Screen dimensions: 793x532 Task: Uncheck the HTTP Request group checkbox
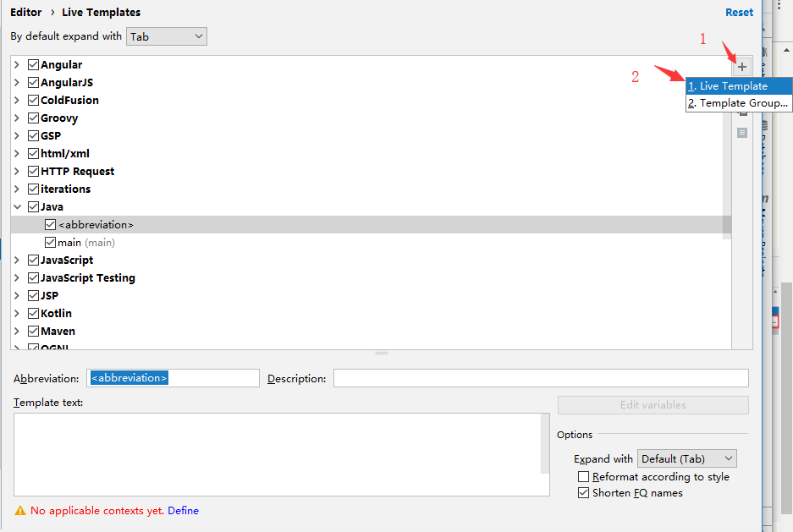(x=33, y=171)
